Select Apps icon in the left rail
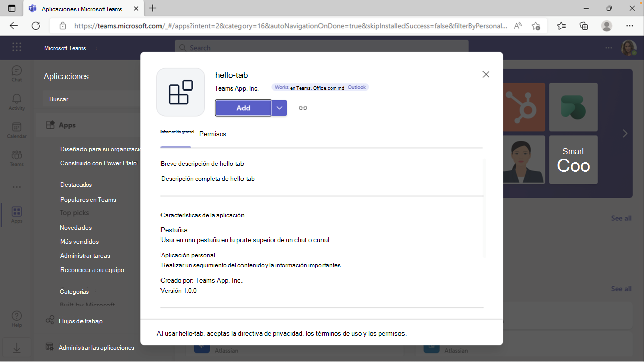Viewport: 644px width, 362px height. click(17, 215)
